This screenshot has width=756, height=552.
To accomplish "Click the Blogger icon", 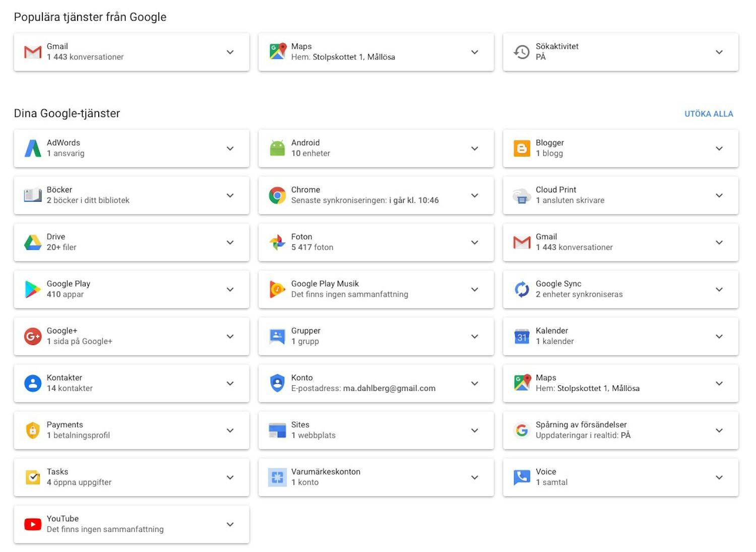I will [x=522, y=149].
